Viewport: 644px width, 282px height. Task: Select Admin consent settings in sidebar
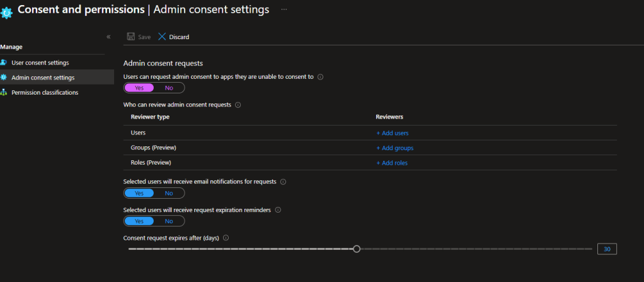(42, 78)
